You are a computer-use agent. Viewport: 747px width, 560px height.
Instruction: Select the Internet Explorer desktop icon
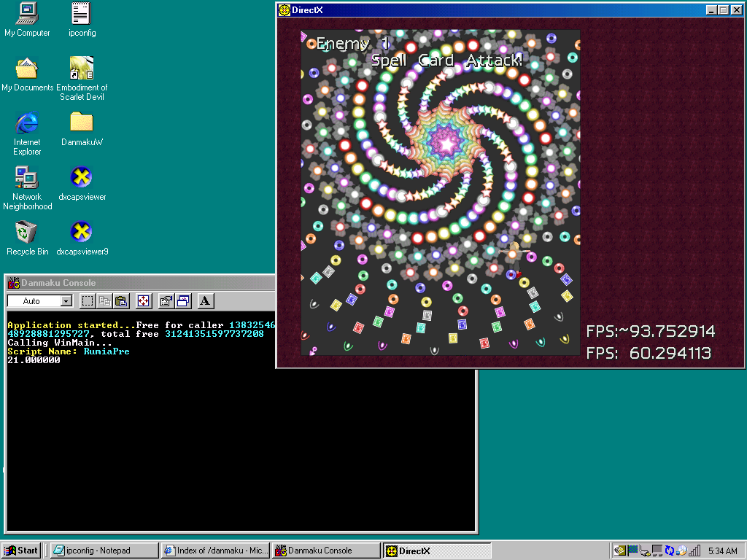coord(27,134)
